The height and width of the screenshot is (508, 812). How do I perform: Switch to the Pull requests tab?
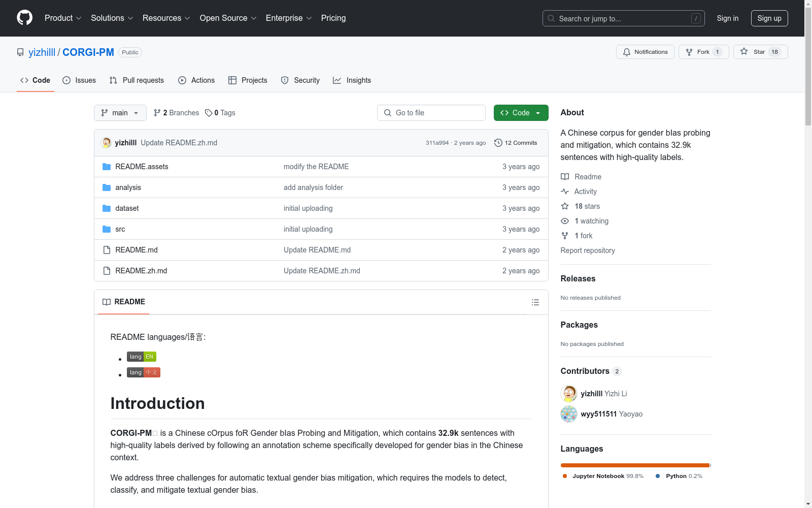[x=137, y=80]
